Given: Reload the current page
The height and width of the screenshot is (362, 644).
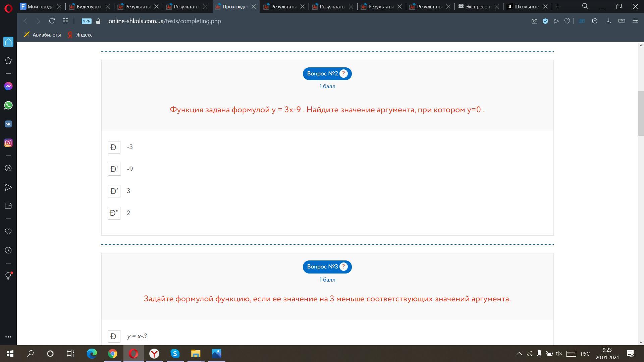Looking at the screenshot, I should (x=52, y=21).
